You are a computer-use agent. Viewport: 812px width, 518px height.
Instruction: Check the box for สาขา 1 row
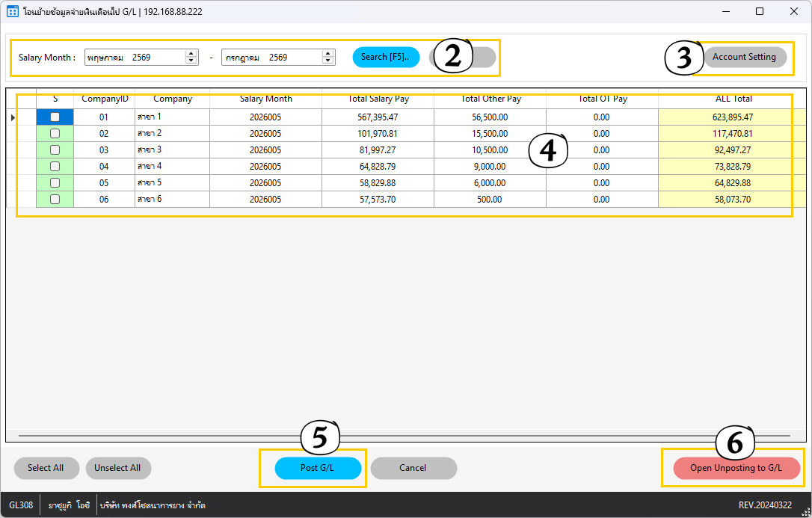[x=55, y=117]
